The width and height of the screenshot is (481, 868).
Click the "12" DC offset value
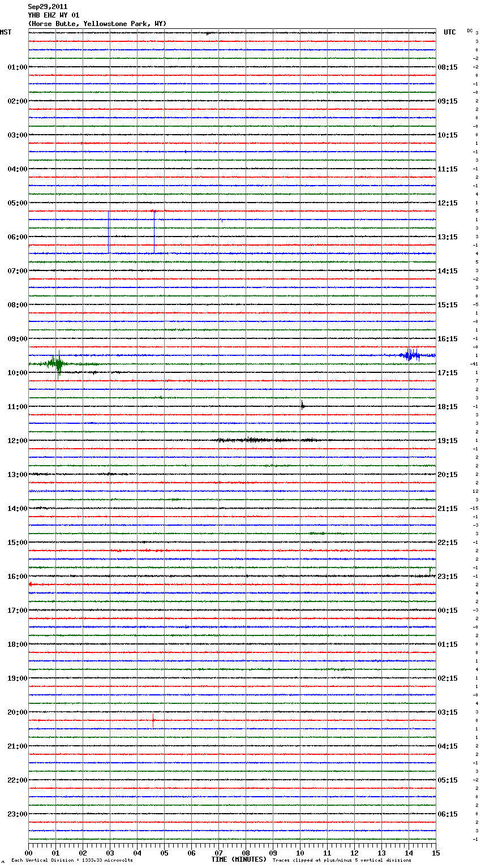click(x=475, y=491)
